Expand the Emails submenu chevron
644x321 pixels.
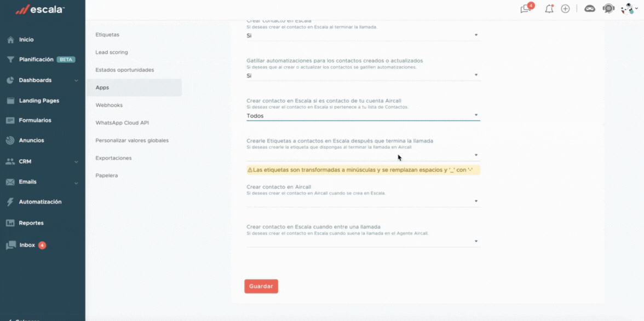point(76,183)
